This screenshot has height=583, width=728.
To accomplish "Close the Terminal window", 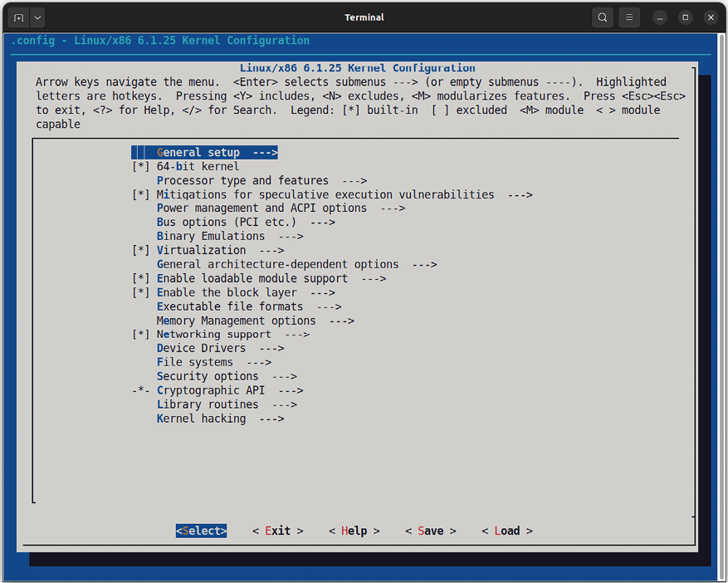I will click(x=711, y=17).
